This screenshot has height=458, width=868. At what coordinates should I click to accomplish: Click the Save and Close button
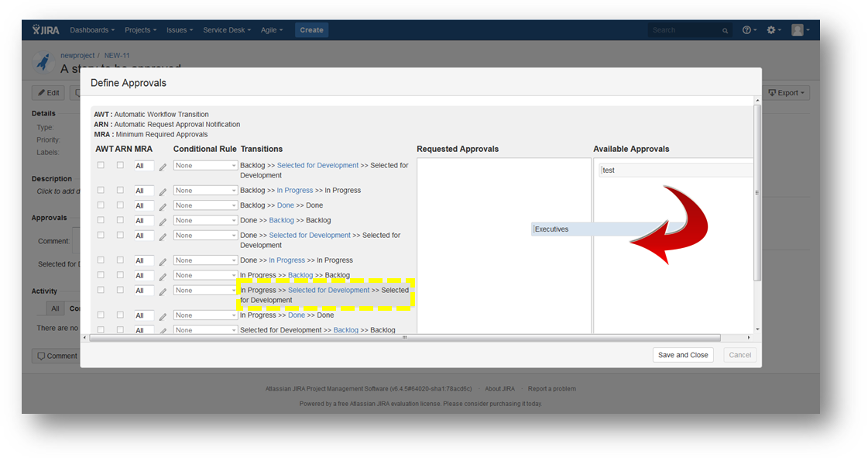coord(682,355)
